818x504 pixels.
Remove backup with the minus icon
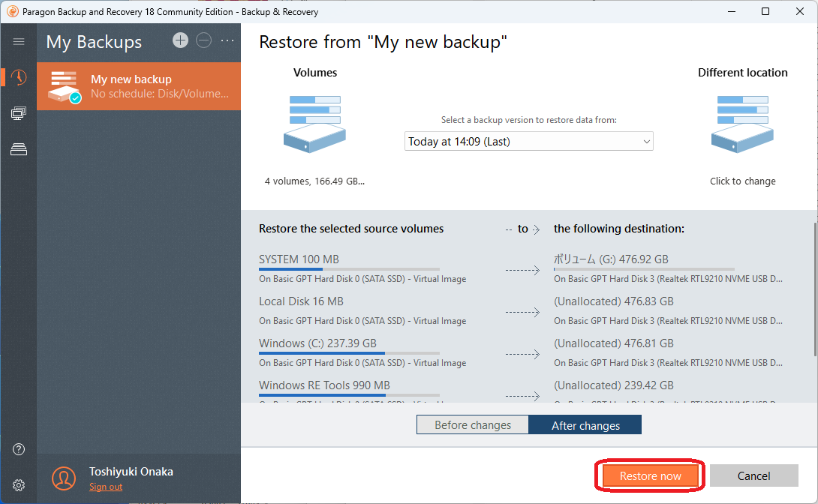click(203, 40)
